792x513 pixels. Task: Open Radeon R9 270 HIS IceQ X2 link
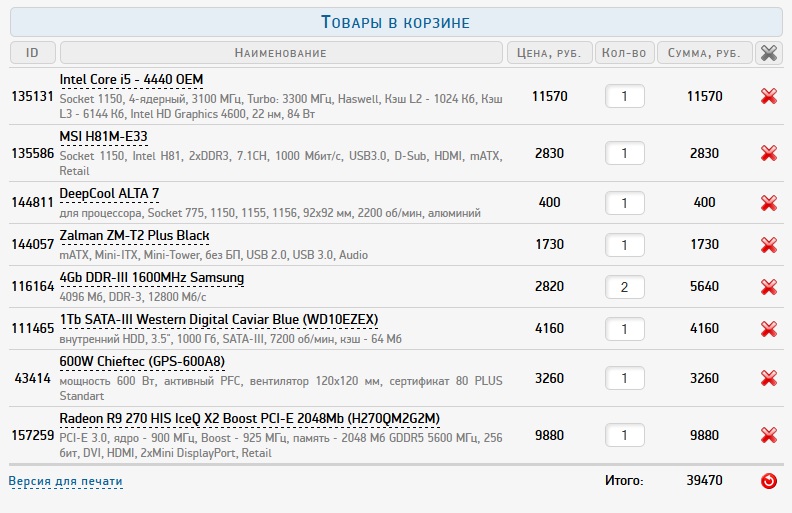coord(250,419)
